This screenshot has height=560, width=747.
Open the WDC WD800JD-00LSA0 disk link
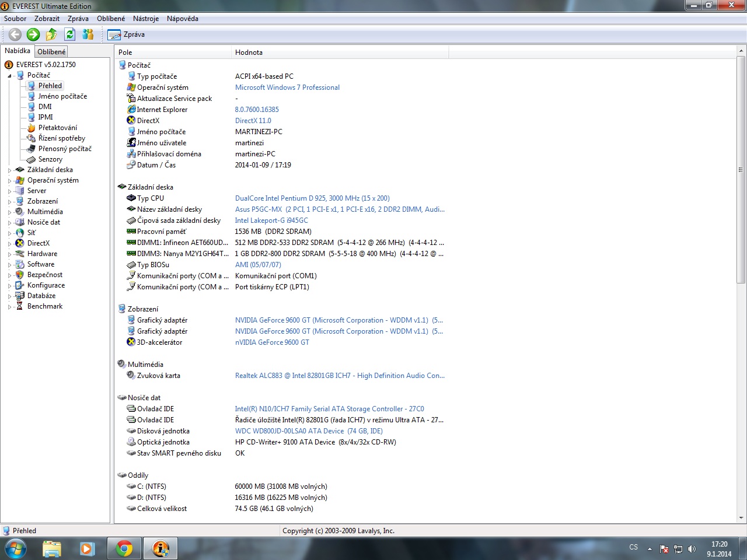tap(309, 431)
